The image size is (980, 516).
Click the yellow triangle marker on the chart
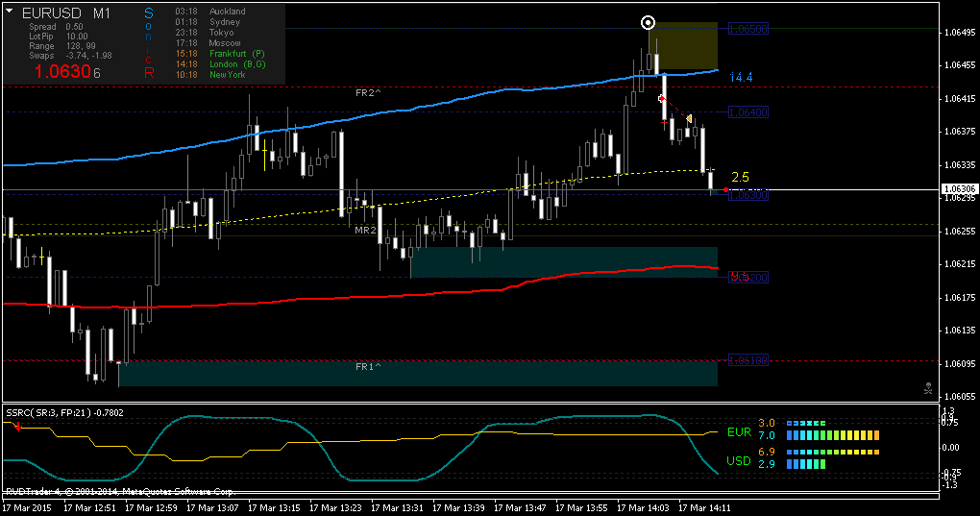click(x=689, y=119)
